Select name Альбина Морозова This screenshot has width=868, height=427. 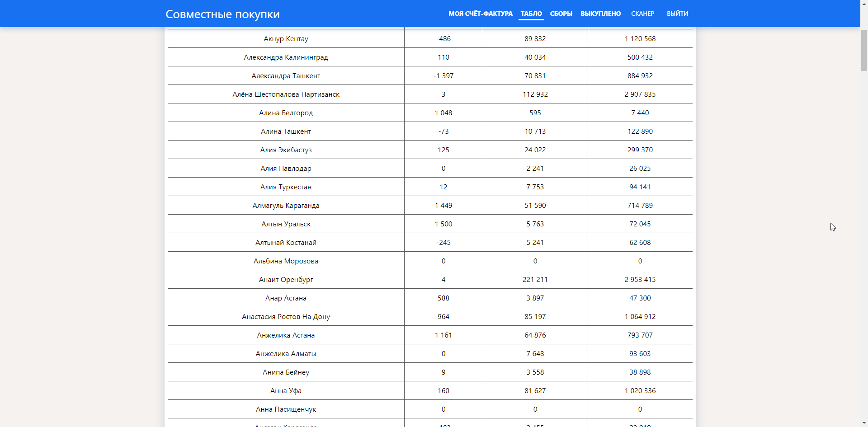(286, 261)
